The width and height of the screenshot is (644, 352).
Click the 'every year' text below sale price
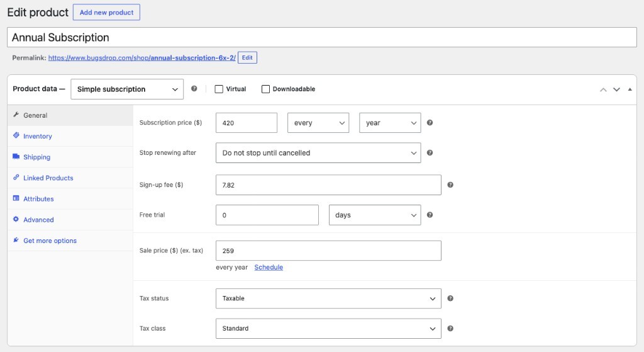pyautogui.click(x=231, y=267)
